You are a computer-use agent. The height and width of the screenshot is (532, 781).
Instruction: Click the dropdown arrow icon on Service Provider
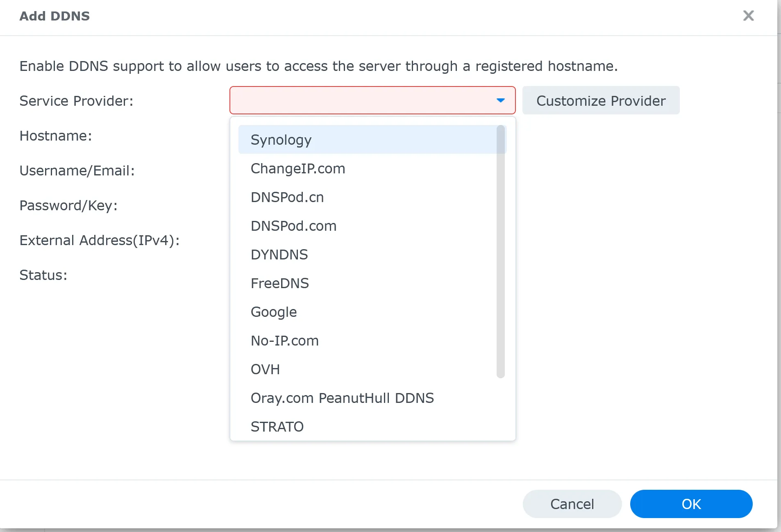pos(501,100)
